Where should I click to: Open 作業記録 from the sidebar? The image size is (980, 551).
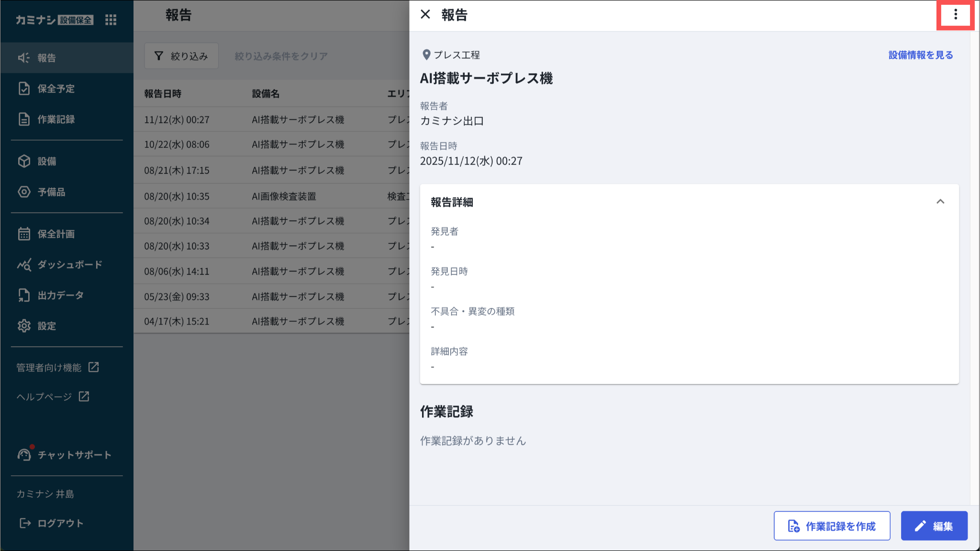pos(56,119)
